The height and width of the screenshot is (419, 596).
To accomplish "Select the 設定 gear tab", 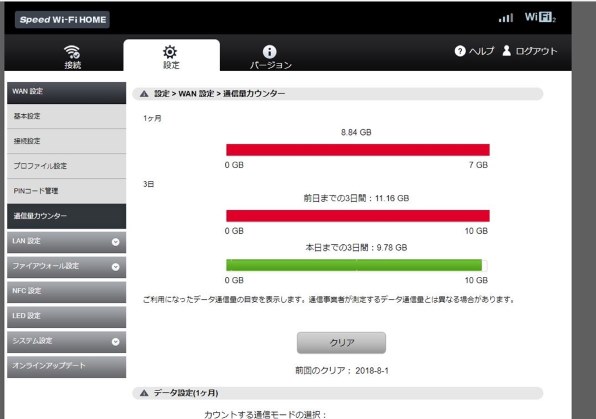I will (x=171, y=56).
